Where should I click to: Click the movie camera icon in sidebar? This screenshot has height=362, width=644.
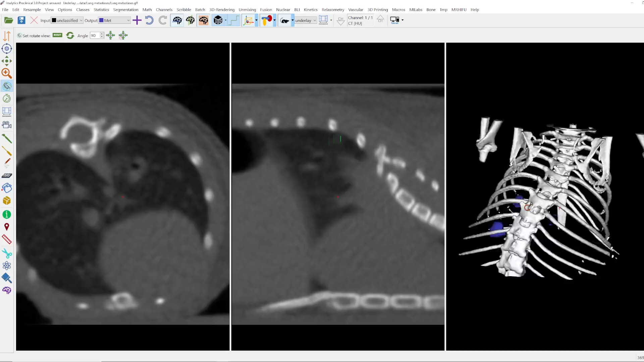[x=7, y=125]
